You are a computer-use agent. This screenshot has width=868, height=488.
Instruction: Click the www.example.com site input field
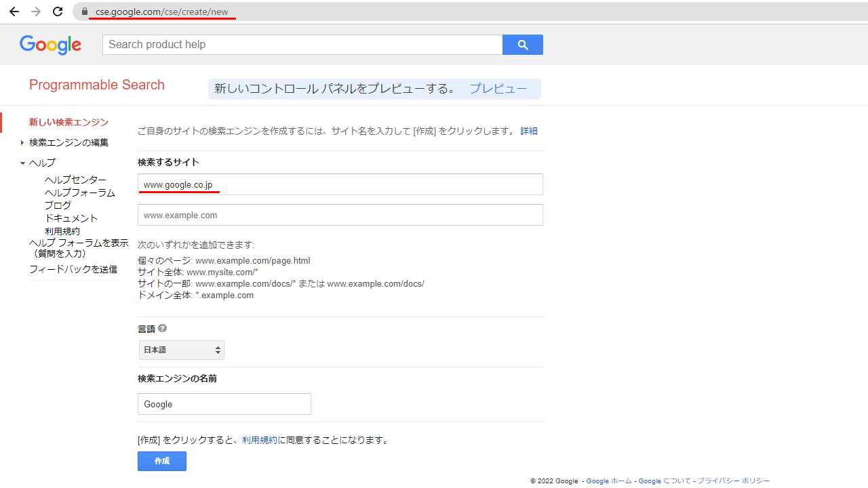tap(339, 214)
